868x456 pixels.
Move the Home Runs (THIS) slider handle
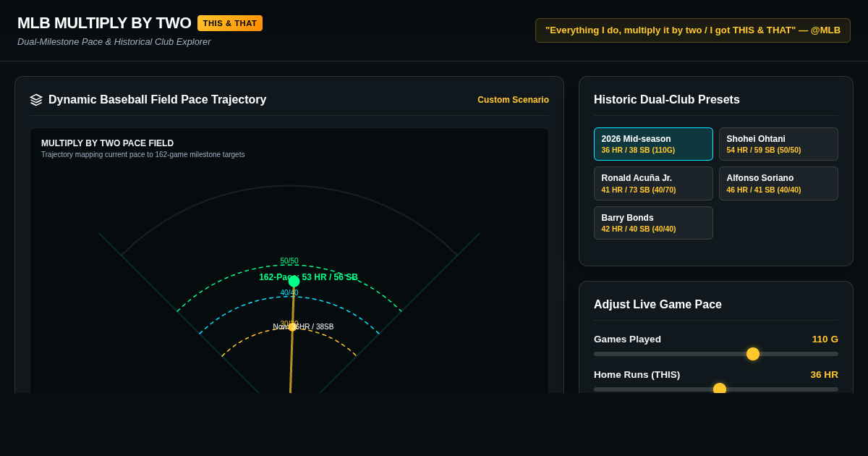[720, 389]
